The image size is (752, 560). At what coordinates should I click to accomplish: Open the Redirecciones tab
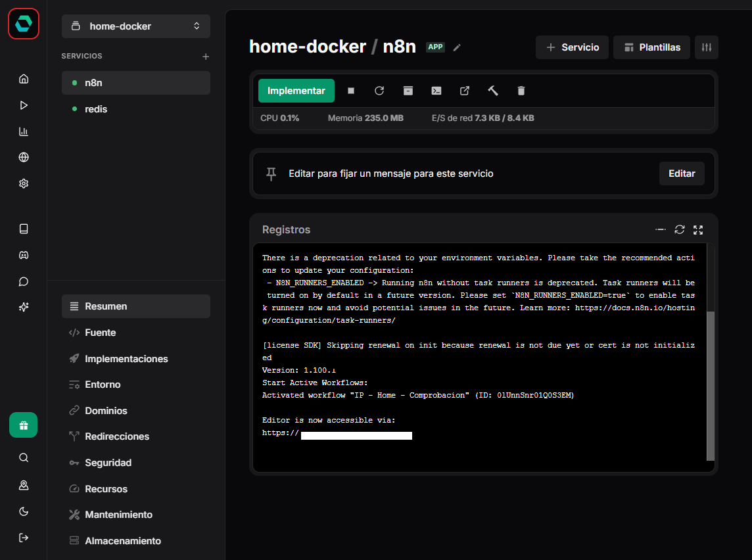(x=135, y=437)
